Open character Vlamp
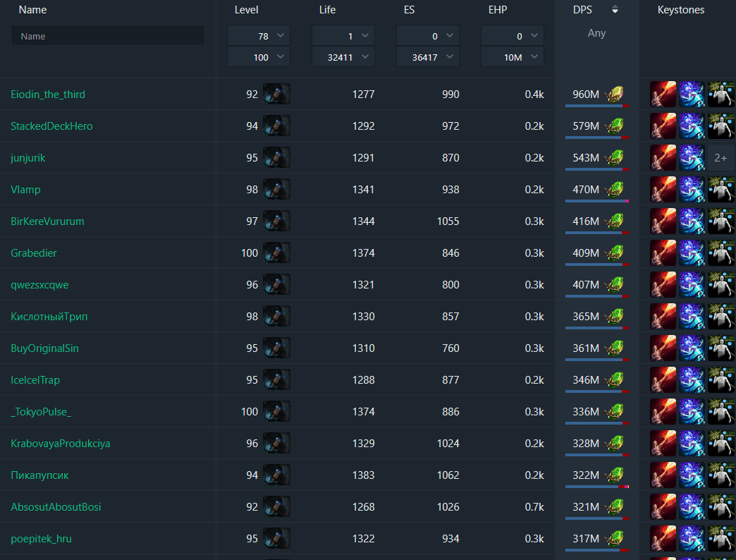736x560 pixels. click(x=25, y=190)
